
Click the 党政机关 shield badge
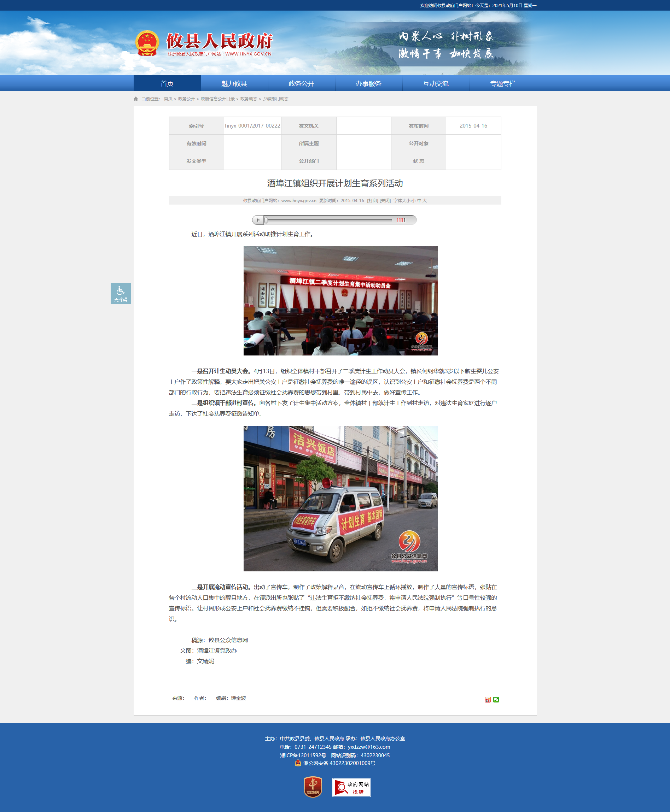[x=313, y=787]
